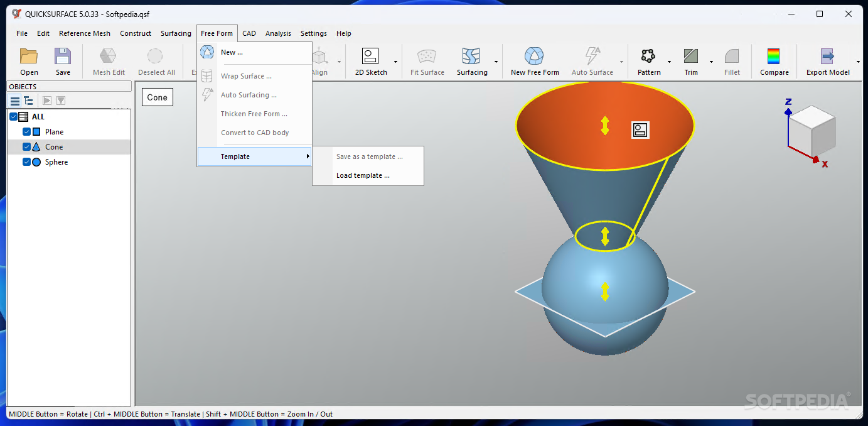868x426 pixels.
Task: Choose Load template ... in submenu
Action: point(368,175)
